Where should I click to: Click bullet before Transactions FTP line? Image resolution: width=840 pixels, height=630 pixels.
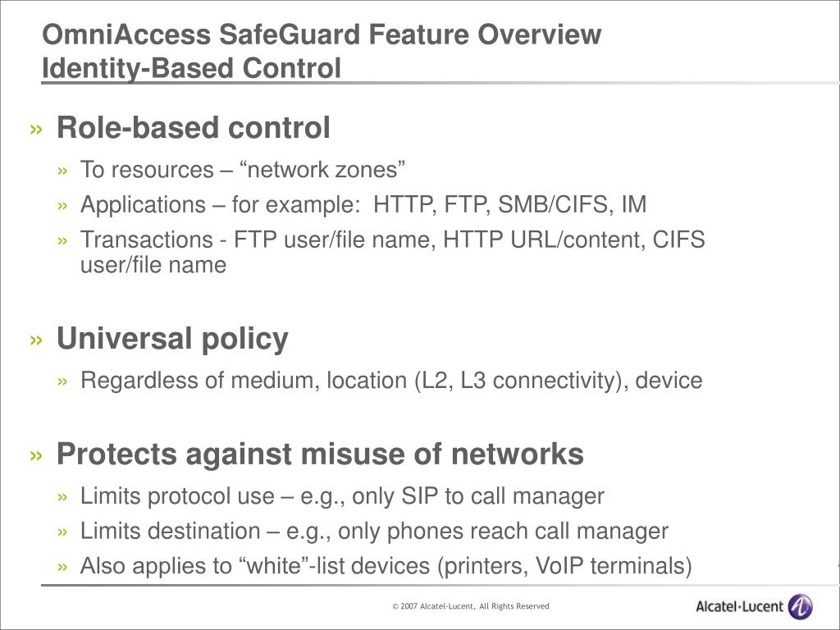(x=62, y=240)
